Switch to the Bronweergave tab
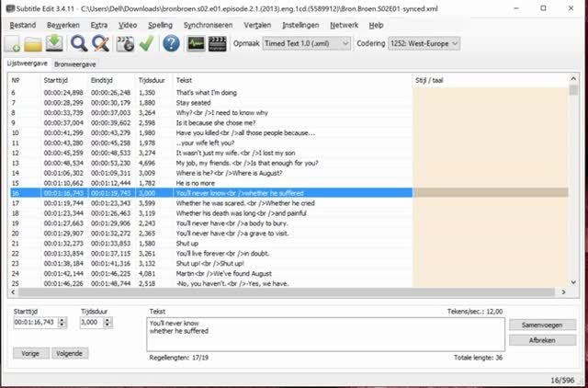 [x=75, y=64]
